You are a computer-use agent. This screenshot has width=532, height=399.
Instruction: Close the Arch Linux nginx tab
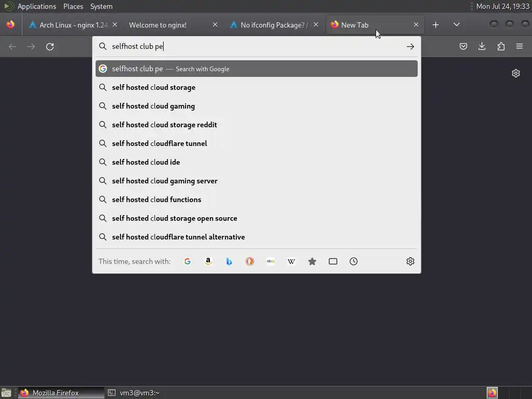(x=115, y=24)
